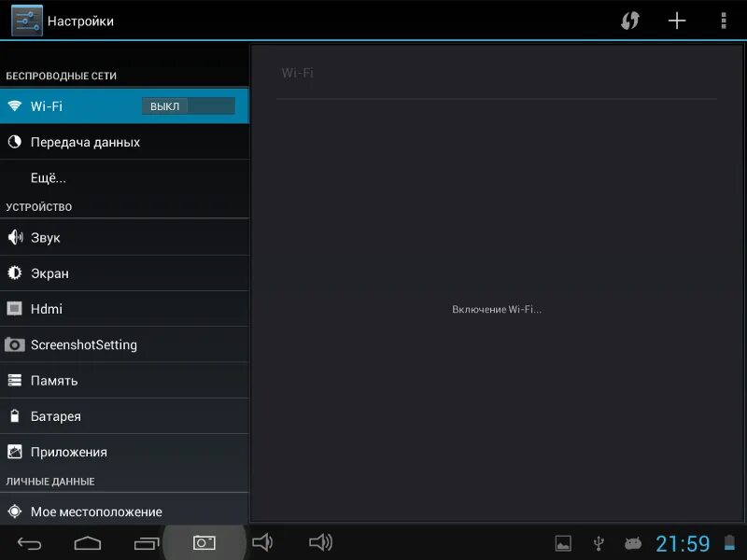The width and height of the screenshot is (747, 560).
Task: Tap the battery indicator in status bar
Action: (729, 543)
